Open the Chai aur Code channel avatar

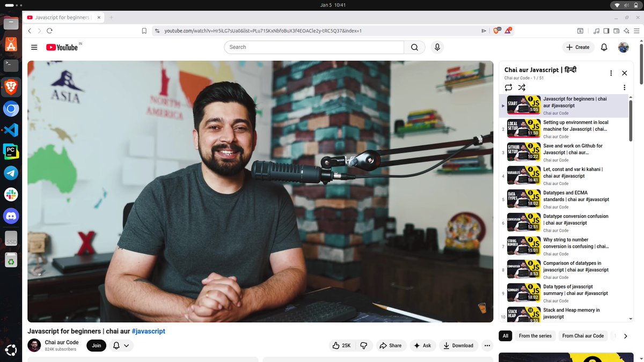point(34,345)
